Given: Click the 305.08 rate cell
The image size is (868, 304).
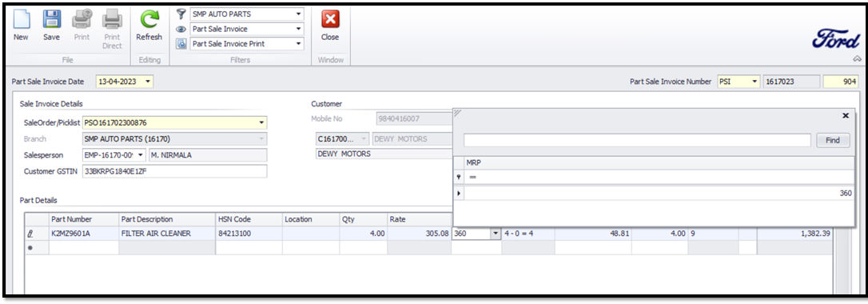Looking at the screenshot, I should (x=420, y=234).
